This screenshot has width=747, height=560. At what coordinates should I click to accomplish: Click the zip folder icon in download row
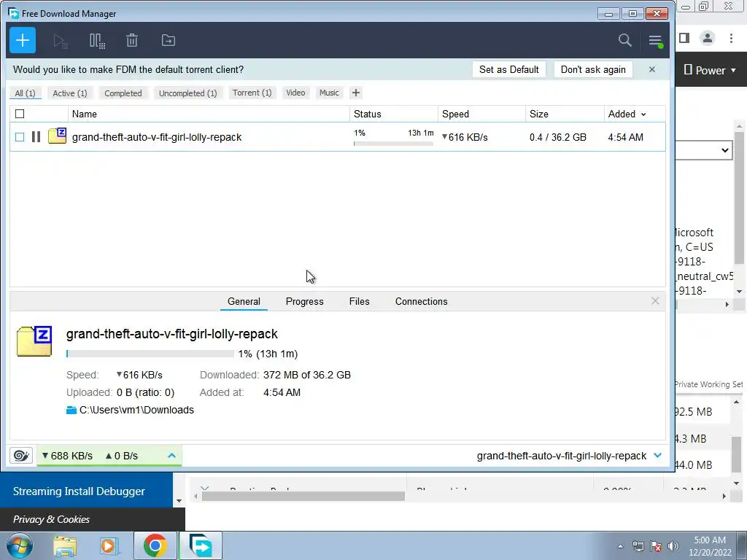point(57,136)
